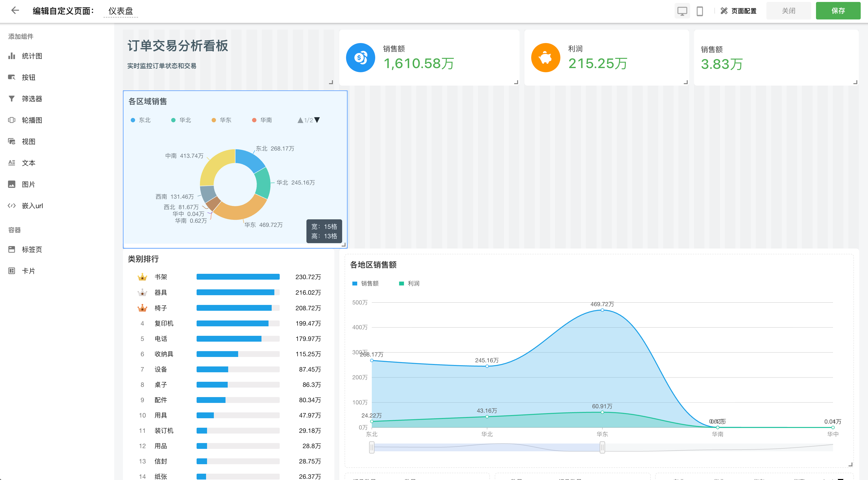Click resize handle of 各区域销售 widget
The height and width of the screenshot is (480, 868).
click(344, 245)
